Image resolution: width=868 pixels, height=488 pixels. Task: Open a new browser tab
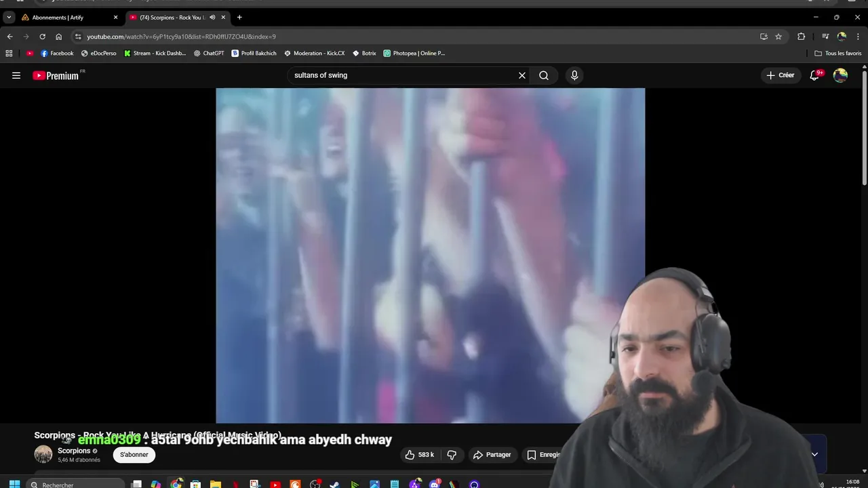239,18
